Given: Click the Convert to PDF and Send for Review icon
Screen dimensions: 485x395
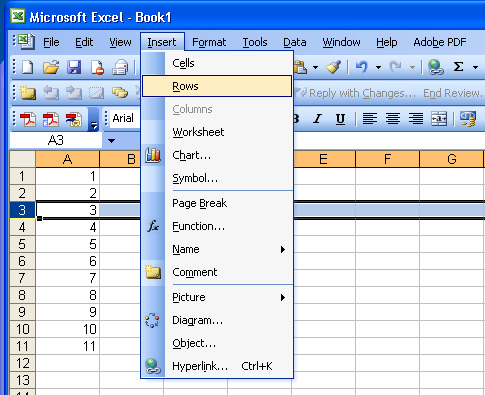Looking at the screenshot, I should (x=74, y=119).
